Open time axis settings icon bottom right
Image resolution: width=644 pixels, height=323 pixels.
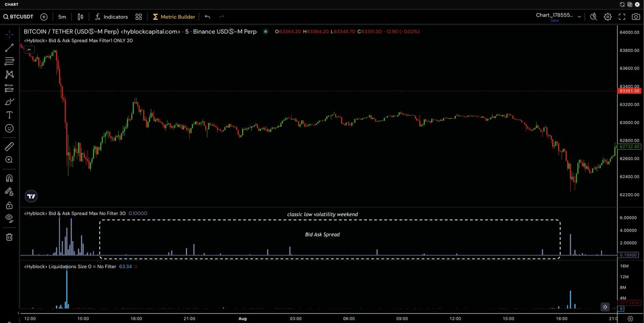point(631,319)
